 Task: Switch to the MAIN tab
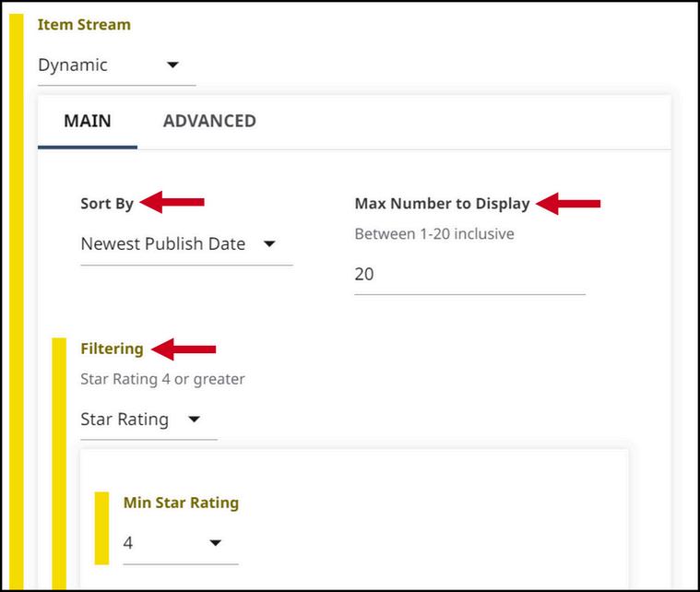[x=88, y=122]
